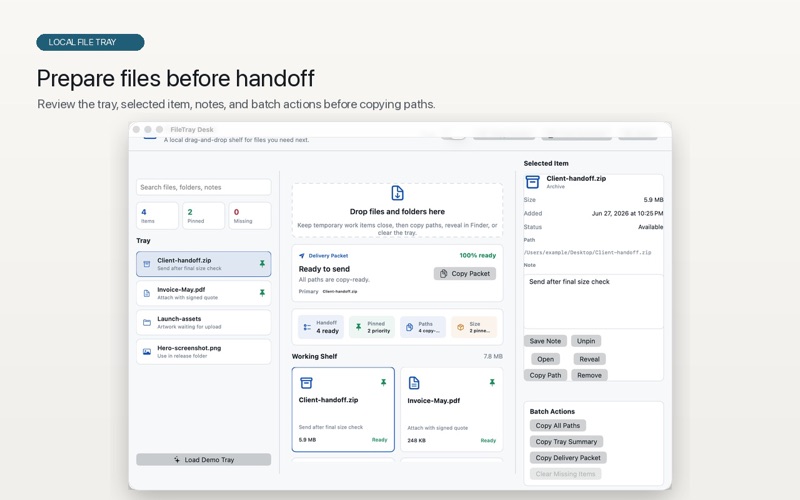Viewport: 800px width, 500px height.
Task: Click the pin icon on the Pinned chip
Action: click(358, 327)
